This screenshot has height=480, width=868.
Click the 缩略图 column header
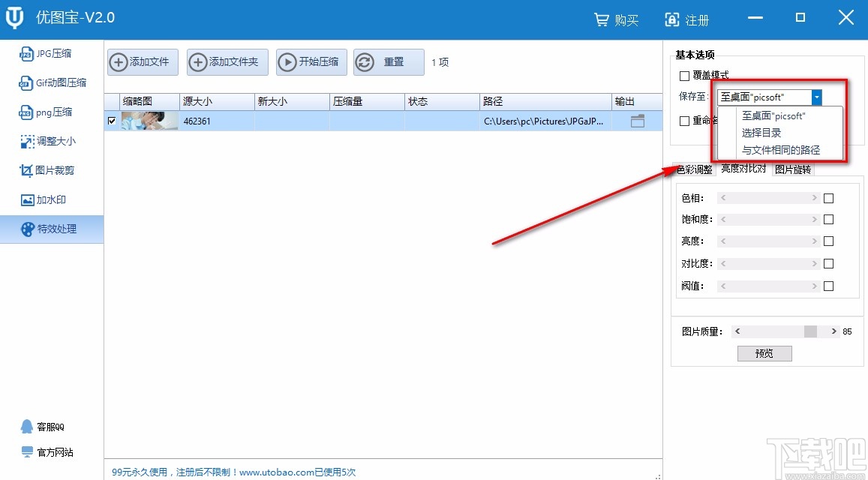pos(149,101)
